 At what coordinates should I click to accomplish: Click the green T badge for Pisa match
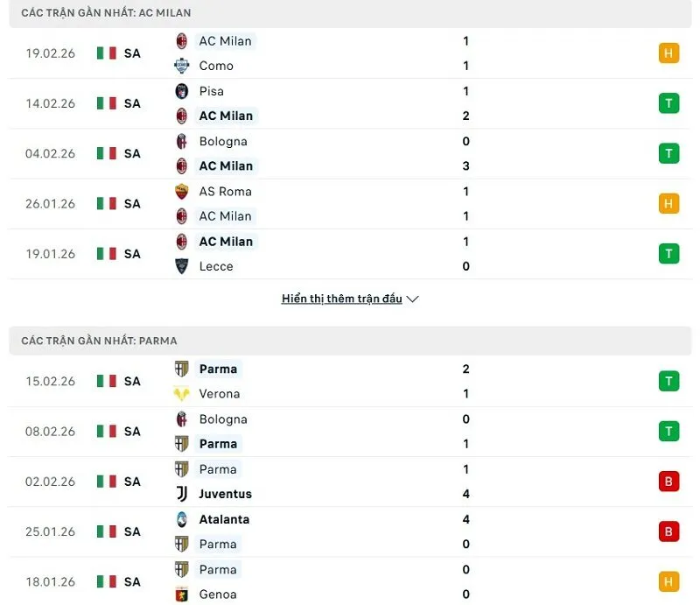tap(668, 103)
